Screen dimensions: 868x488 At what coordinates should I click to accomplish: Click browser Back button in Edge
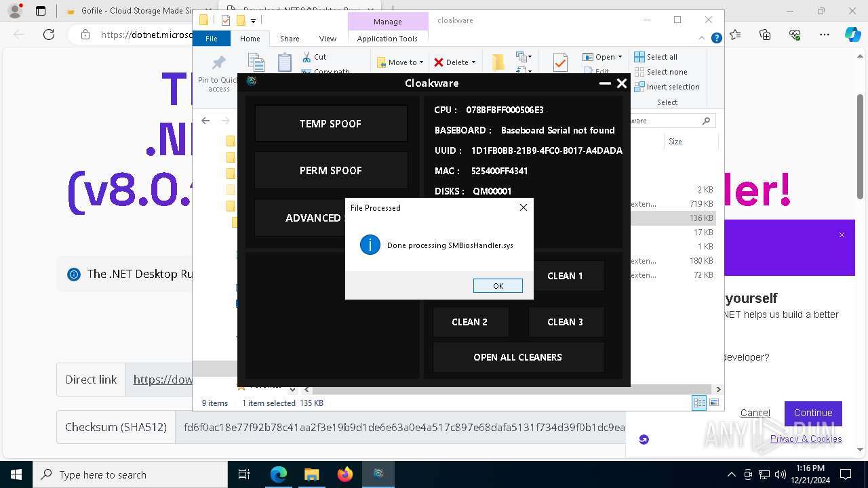20,35
